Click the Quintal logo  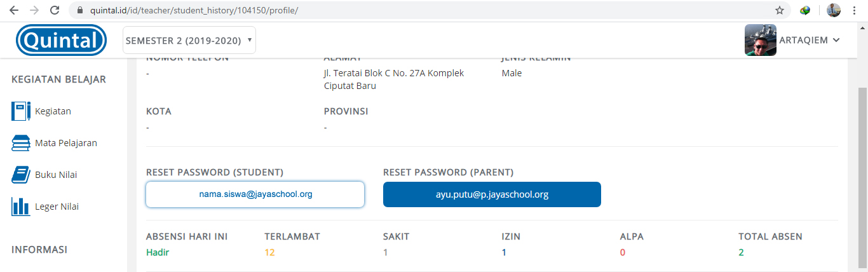click(x=62, y=41)
